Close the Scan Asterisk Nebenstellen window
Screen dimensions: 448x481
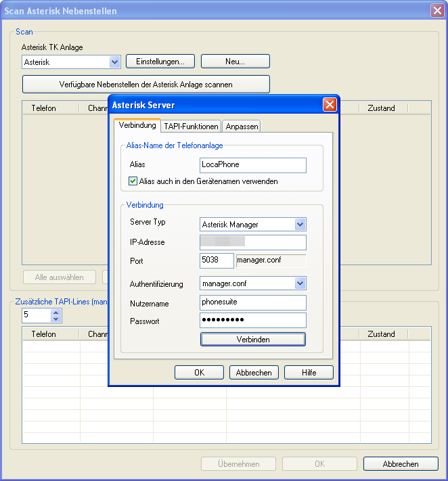click(x=437, y=11)
